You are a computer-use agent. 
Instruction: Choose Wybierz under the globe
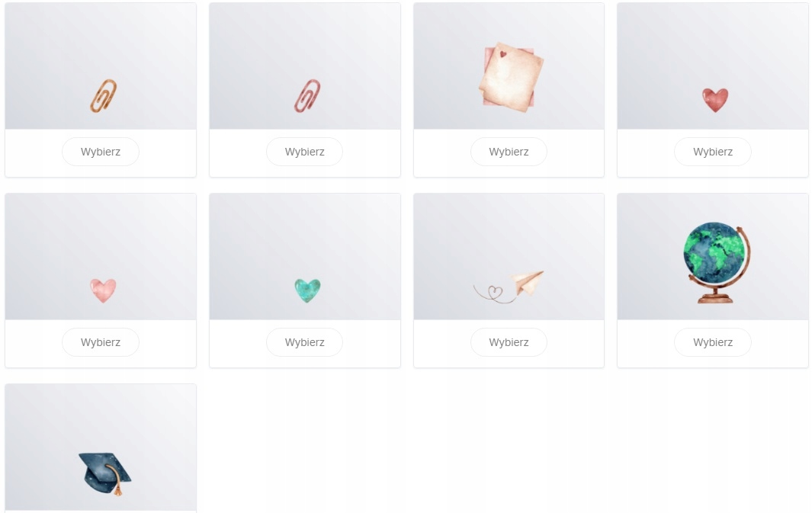point(713,342)
